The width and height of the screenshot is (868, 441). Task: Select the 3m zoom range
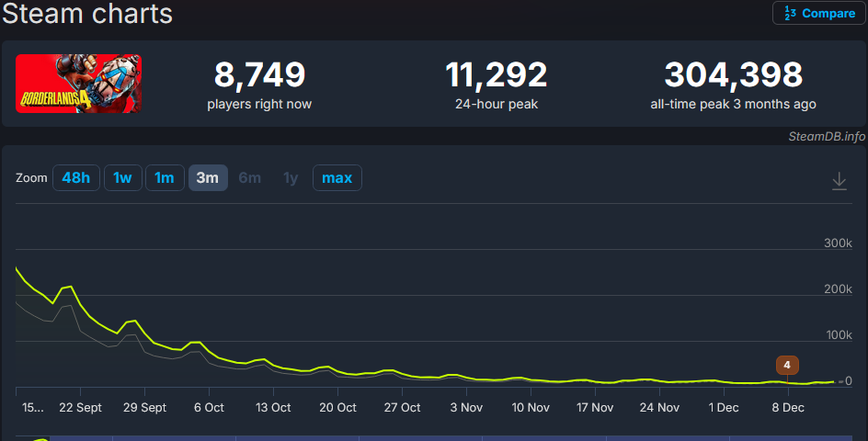coord(208,177)
